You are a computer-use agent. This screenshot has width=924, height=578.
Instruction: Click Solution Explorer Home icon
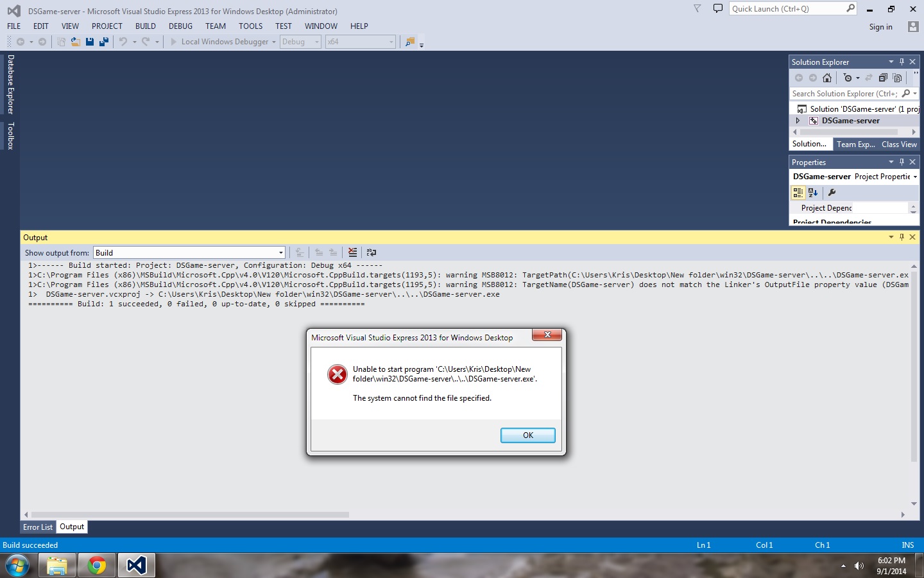(x=827, y=78)
